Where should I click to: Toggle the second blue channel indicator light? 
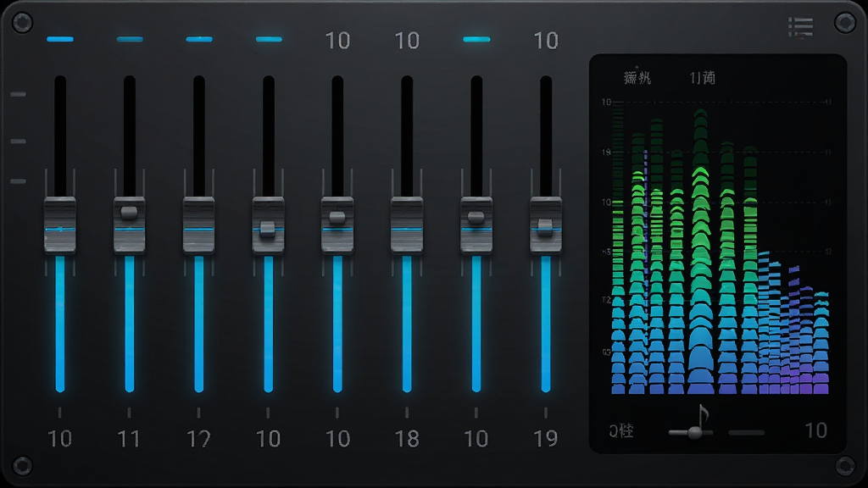(130, 39)
